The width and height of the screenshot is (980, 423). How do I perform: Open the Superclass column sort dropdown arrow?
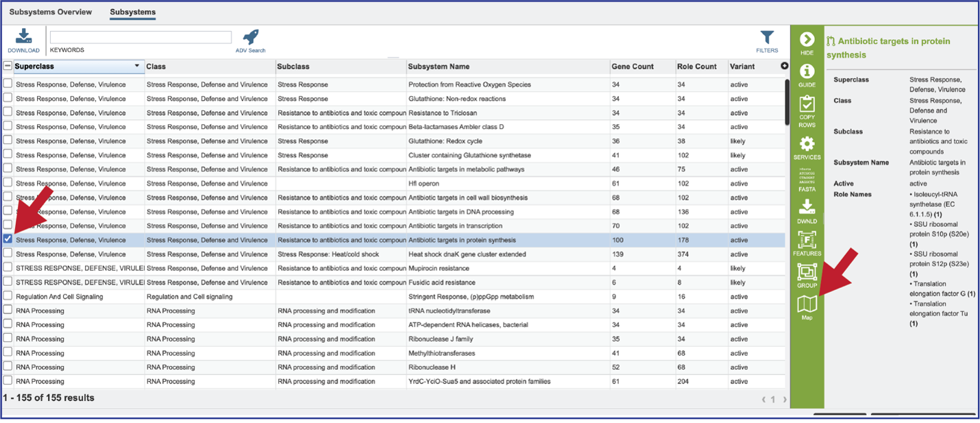[x=137, y=67]
